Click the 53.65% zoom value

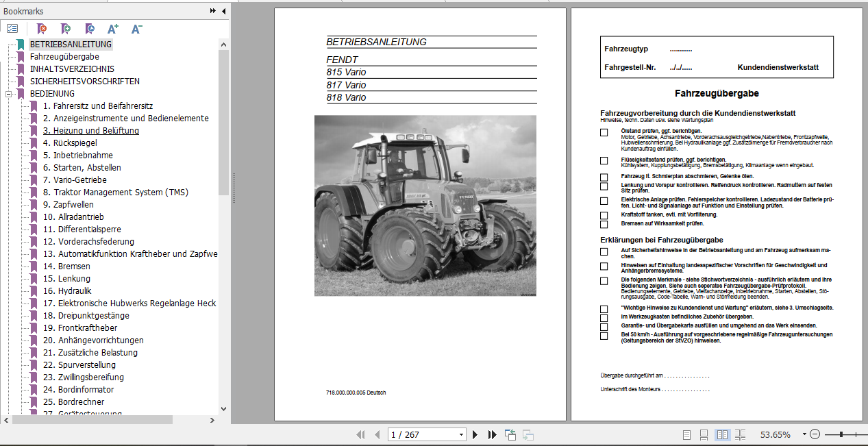coord(776,434)
